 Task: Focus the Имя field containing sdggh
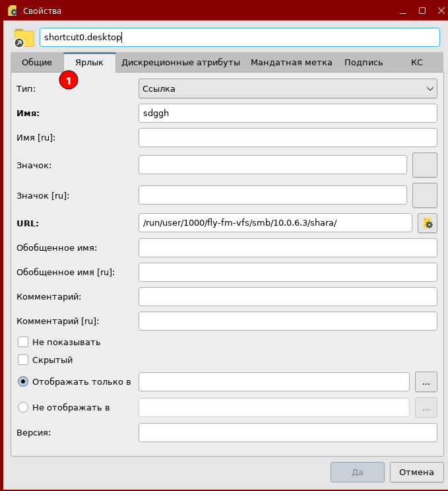tap(288, 113)
